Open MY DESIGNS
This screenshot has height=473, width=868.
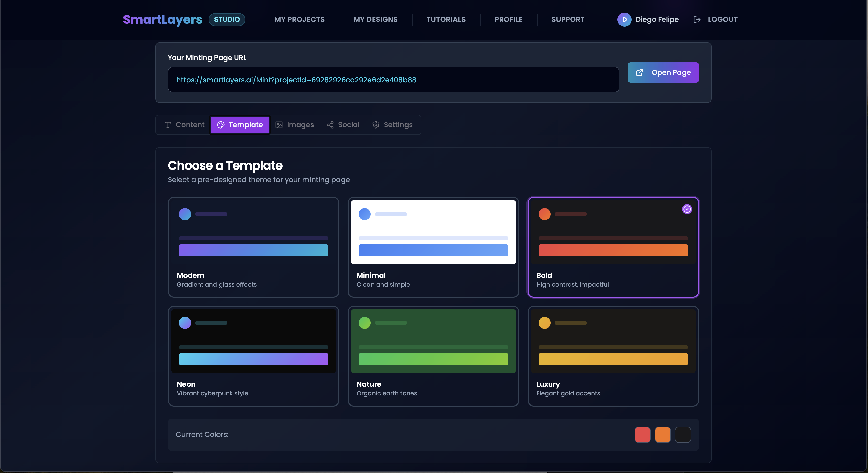click(376, 19)
